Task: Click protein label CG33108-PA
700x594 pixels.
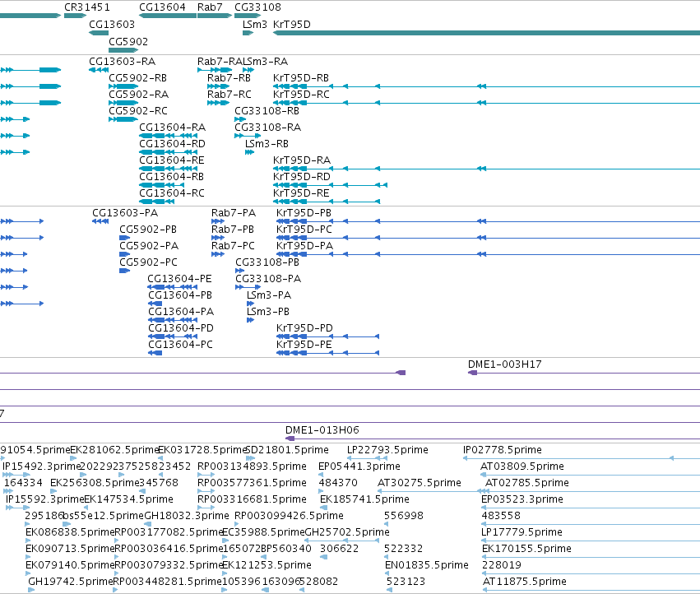Action: click(x=268, y=279)
